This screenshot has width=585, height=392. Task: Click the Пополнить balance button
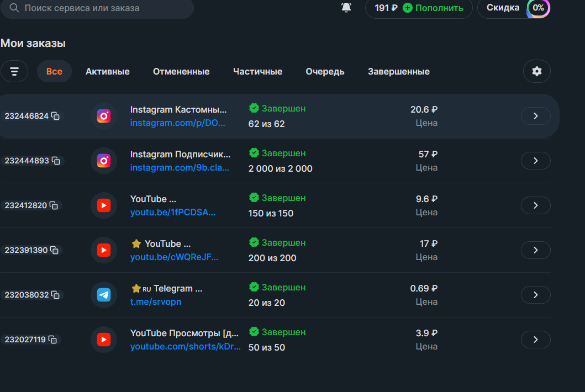click(x=433, y=8)
